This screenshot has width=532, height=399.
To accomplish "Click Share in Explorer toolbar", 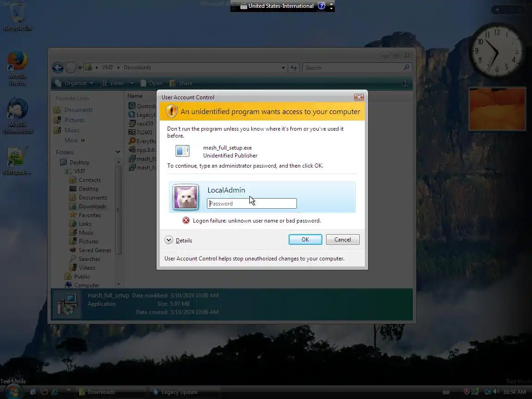I will click(181, 83).
